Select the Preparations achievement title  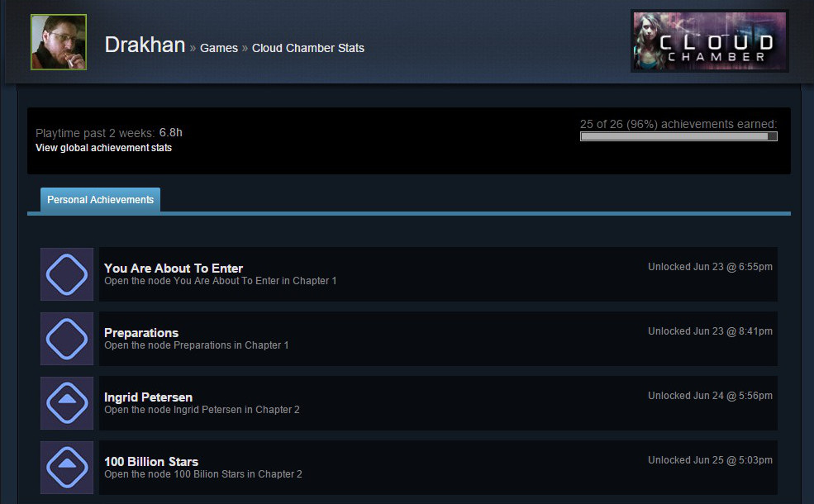[141, 333]
